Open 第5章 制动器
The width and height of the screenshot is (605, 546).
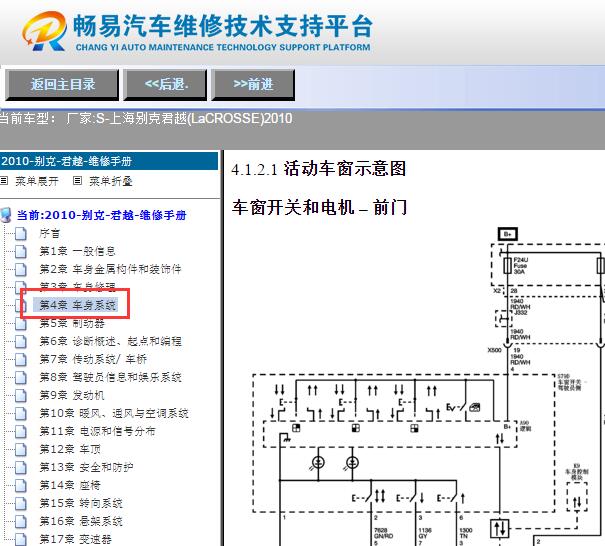[x=72, y=323]
